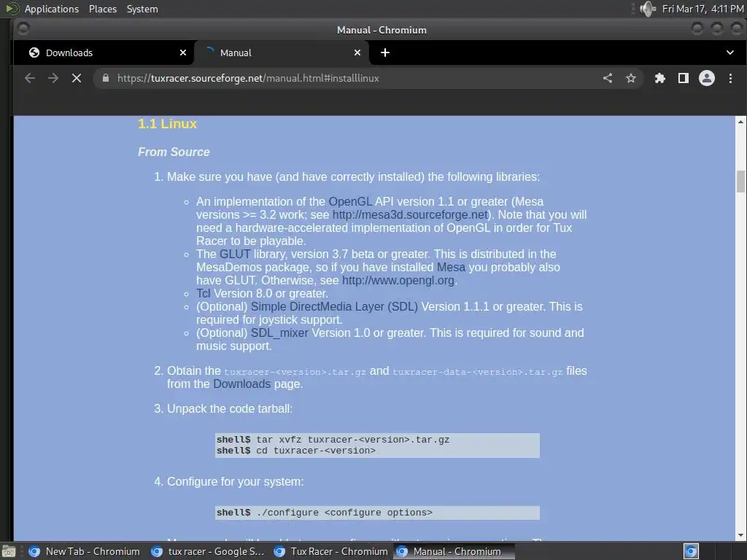Open the Places menu
This screenshot has height=560, width=747.
point(103,9)
